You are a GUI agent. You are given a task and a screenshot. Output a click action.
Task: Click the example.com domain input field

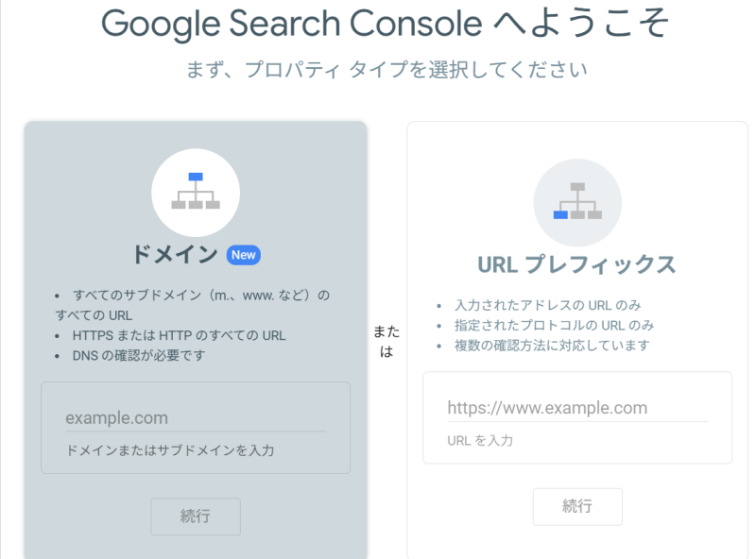pyautogui.click(x=196, y=417)
